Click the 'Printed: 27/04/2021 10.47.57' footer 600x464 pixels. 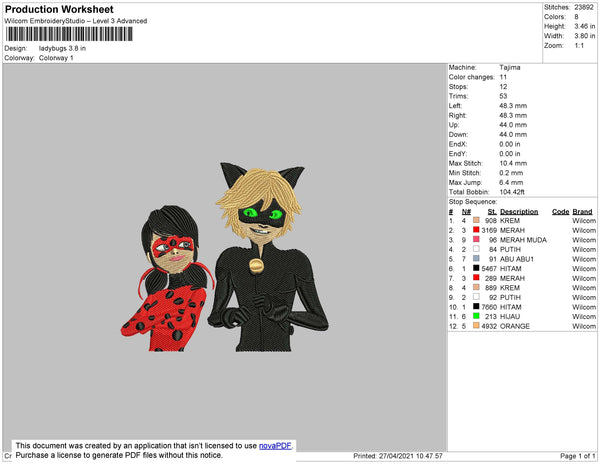[398, 456]
